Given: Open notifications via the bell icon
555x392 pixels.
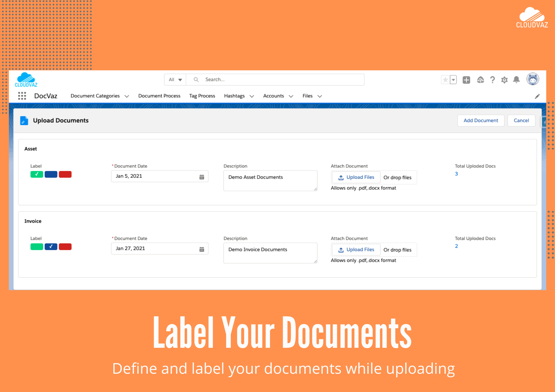Looking at the screenshot, I should [516, 80].
